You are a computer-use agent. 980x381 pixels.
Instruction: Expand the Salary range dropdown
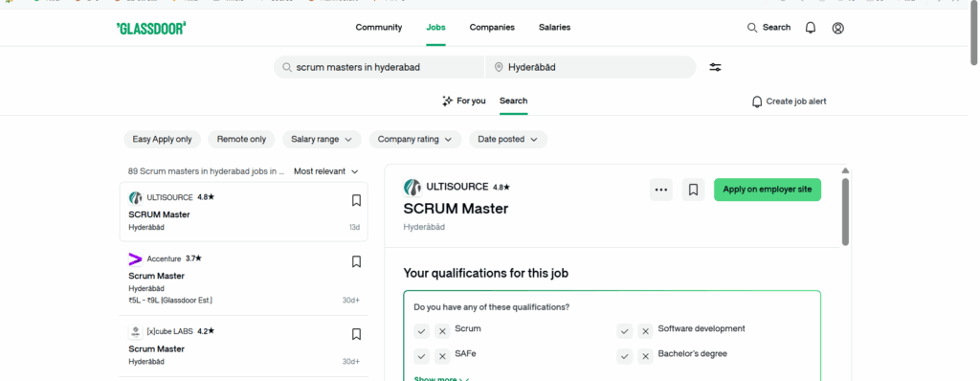pyautogui.click(x=322, y=140)
